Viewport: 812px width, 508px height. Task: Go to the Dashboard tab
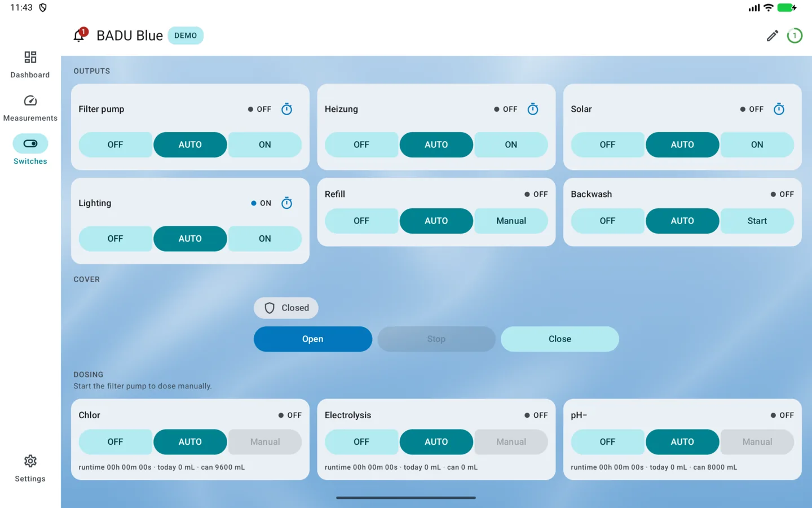30,75
